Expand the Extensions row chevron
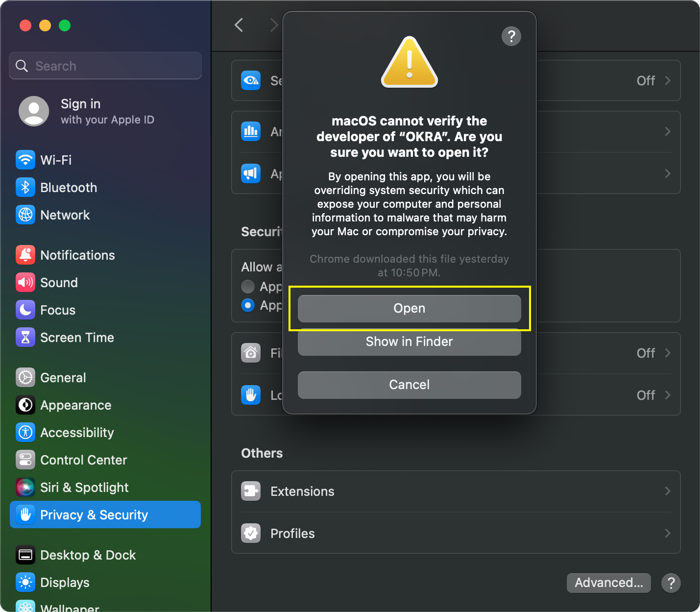The width and height of the screenshot is (700, 612). point(668,491)
